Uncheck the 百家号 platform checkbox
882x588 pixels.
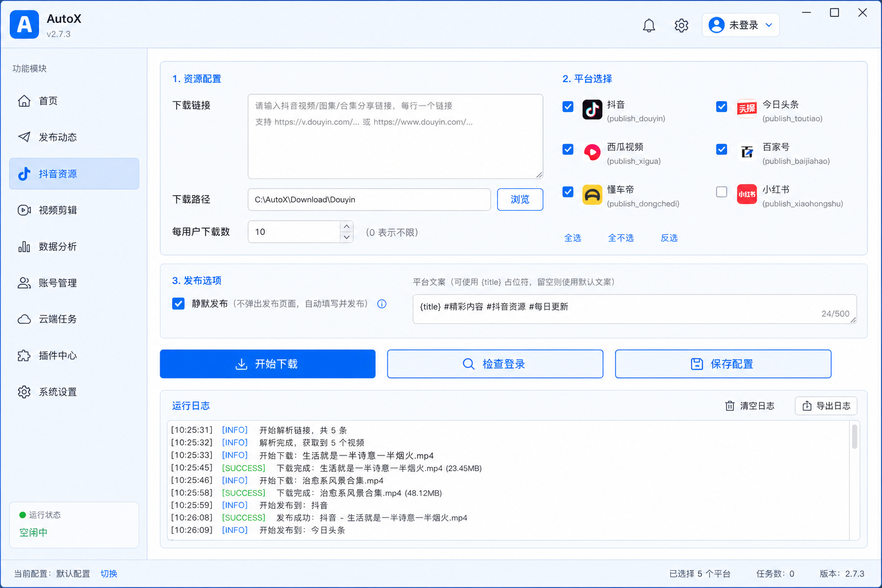pyautogui.click(x=722, y=149)
